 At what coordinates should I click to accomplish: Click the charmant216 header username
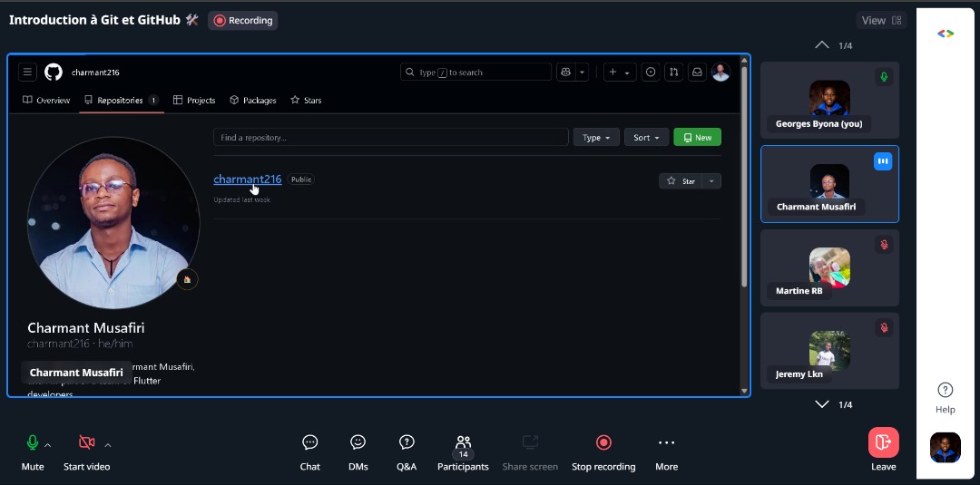point(95,73)
